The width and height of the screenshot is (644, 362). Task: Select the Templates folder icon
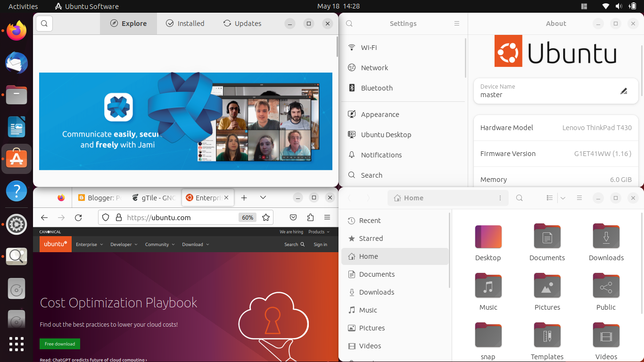coord(547,336)
